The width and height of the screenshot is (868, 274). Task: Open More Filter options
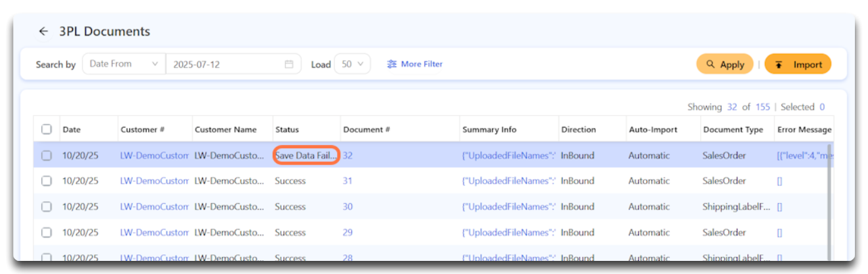[414, 64]
